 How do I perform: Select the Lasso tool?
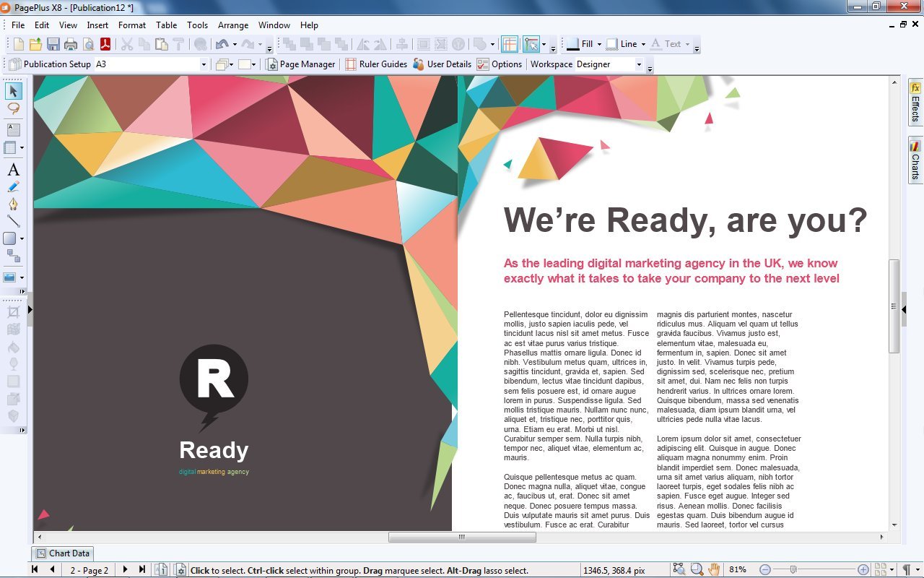coord(13,108)
